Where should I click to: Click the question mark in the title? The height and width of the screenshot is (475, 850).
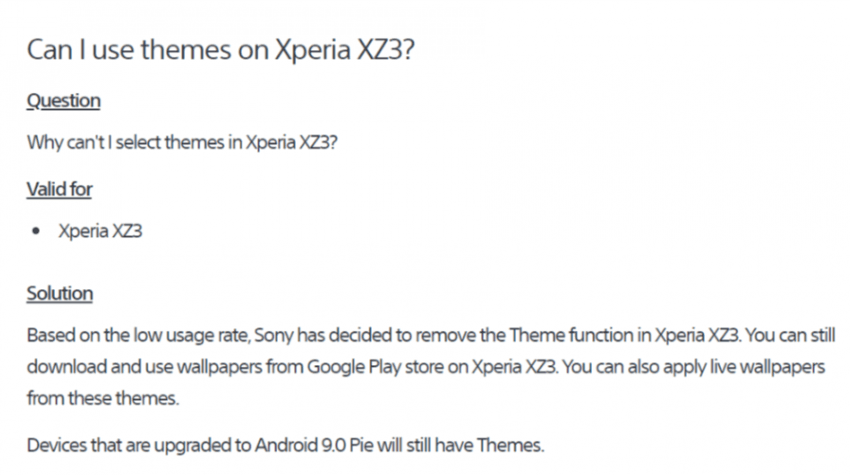point(409,50)
